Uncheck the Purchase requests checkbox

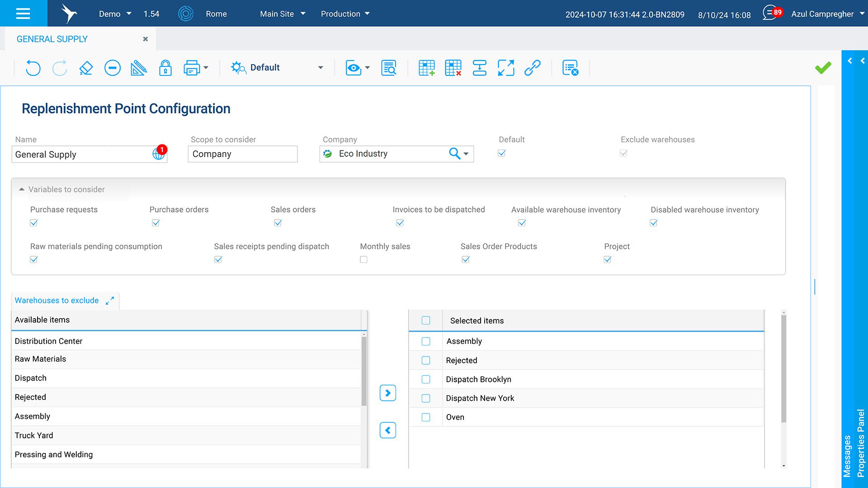tap(34, 223)
